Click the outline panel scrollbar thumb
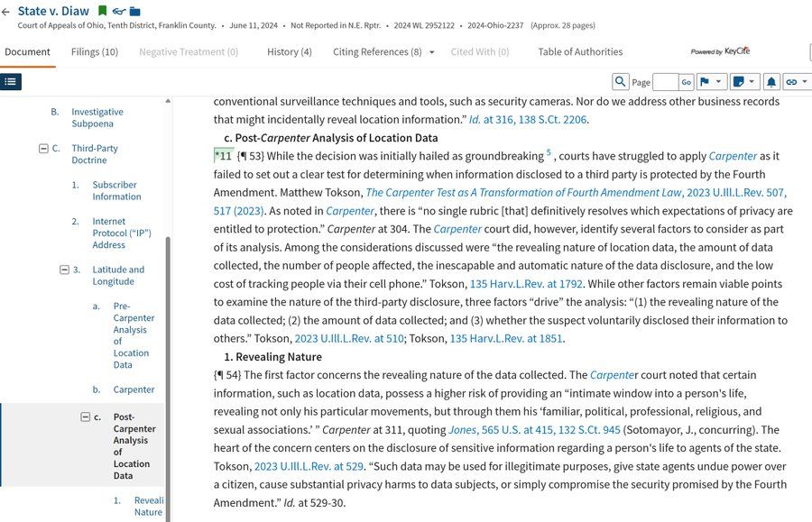 [167, 378]
